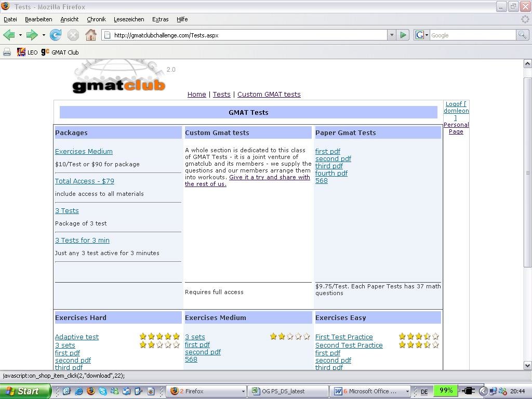Open the Hilfe menu

[182, 19]
